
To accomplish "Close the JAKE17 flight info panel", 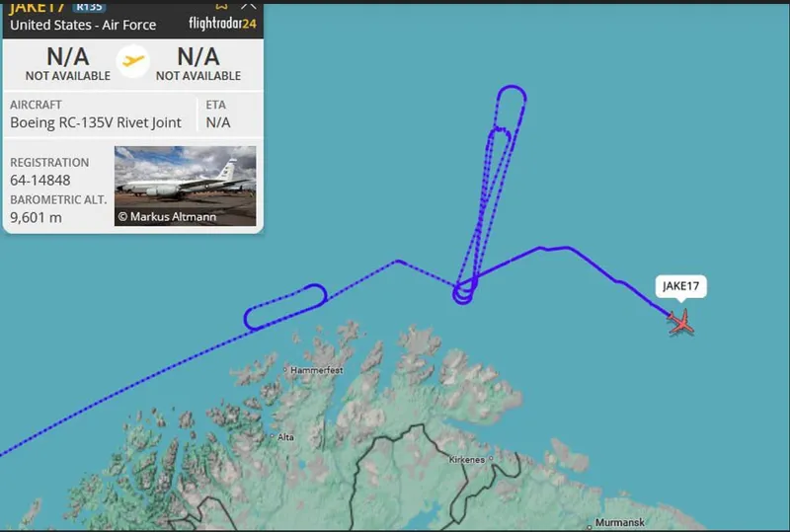I will 249,6.
